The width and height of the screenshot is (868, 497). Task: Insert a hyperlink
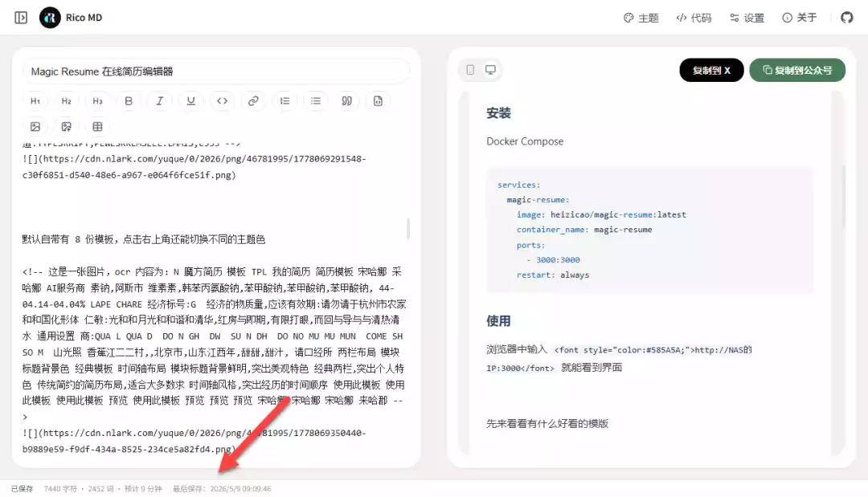pyautogui.click(x=253, y=101)
